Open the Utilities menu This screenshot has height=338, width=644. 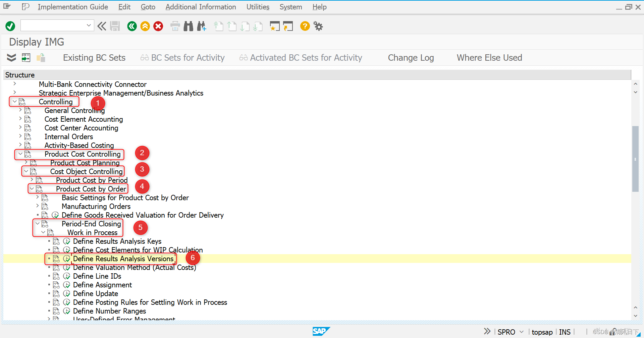click(258, 7)
